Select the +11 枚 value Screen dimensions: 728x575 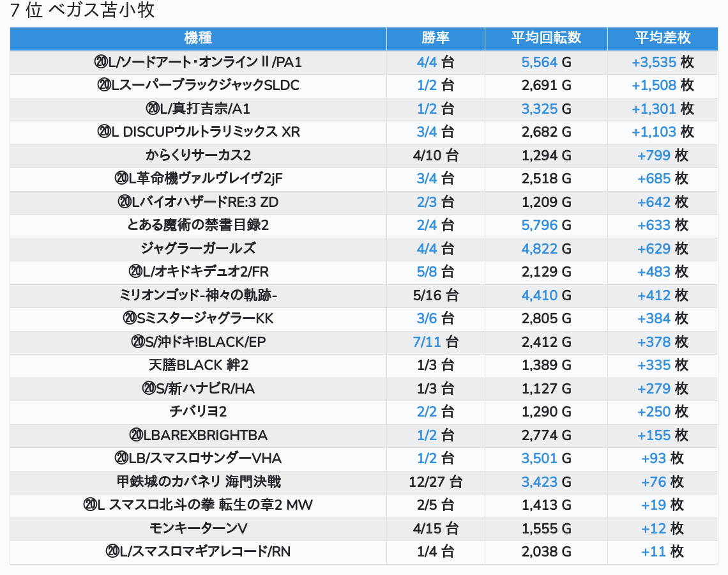(662, 552)
